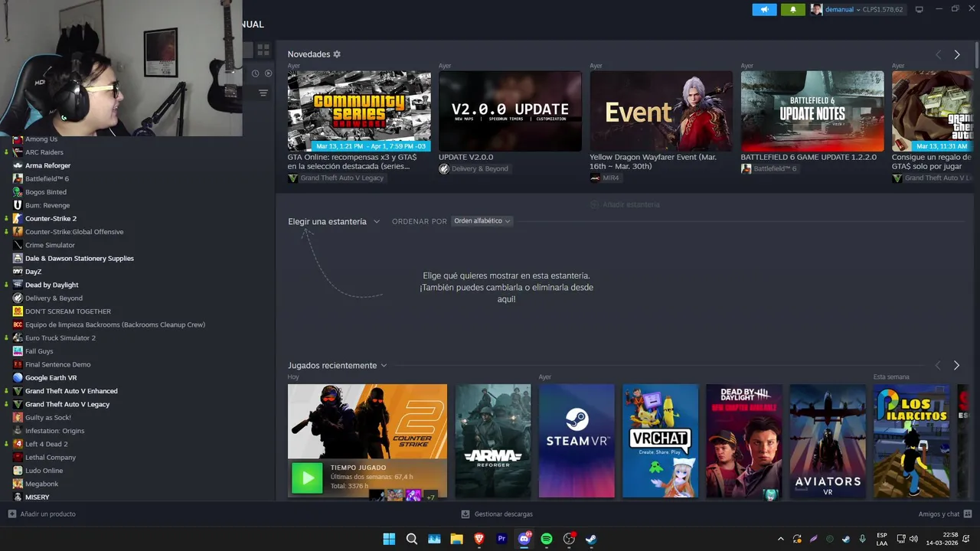
Task: Open Yellow Dragon Wayfarer Event news
Action: click(x=661, y=111)
